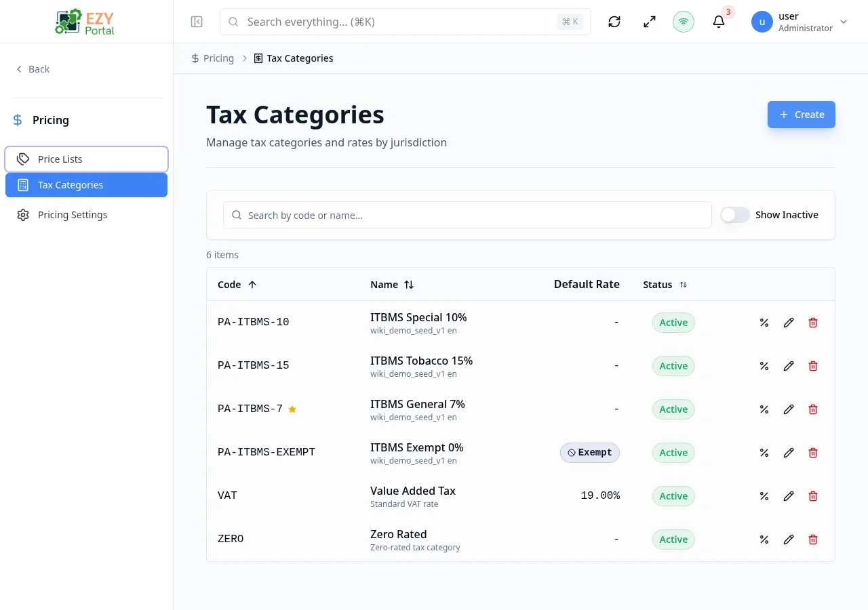Click the default star on PA-ITBMS-7
Image resolution: width=868 pixels, height=610 pixels.
coord(292,409)
